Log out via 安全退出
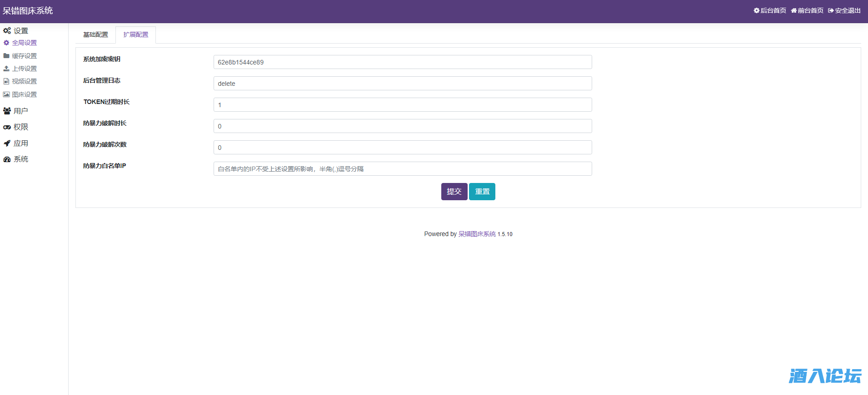This screenshot has width=868, height=395. 844,10
